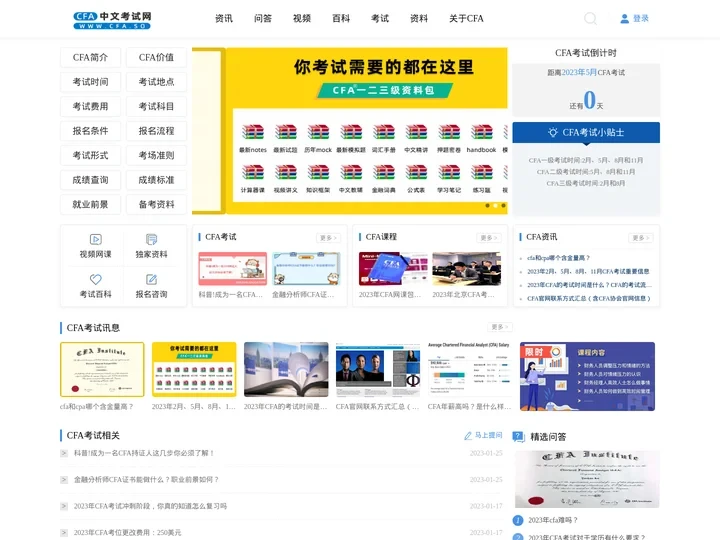
Task: Click the 金融词典 archive icon
Action: [x=384, y=172]
